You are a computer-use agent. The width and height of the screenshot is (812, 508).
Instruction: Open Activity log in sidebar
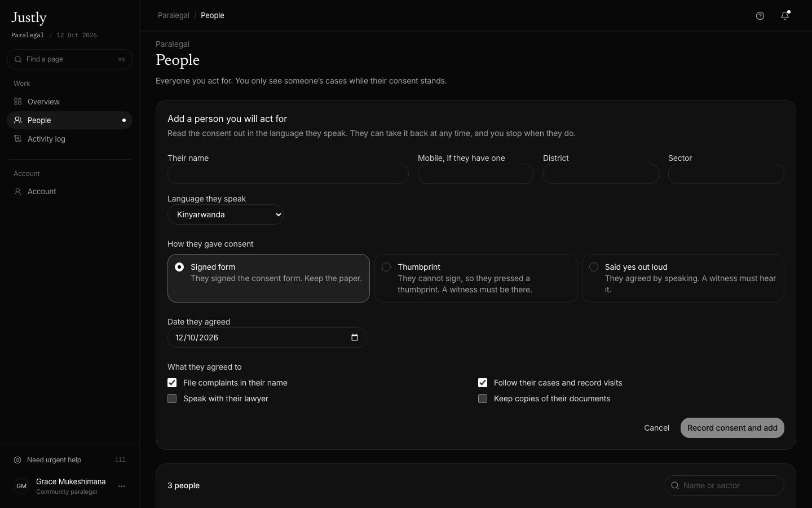(x=69, y=139)
